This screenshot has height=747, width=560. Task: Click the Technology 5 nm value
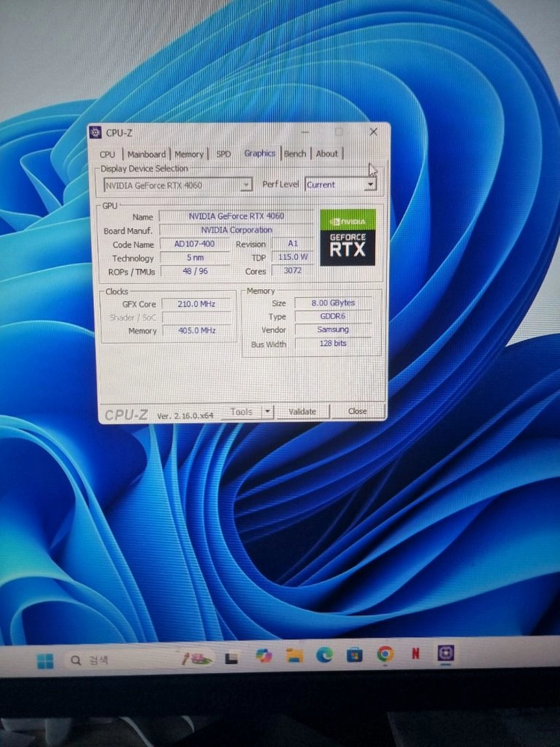click(195, 257)
